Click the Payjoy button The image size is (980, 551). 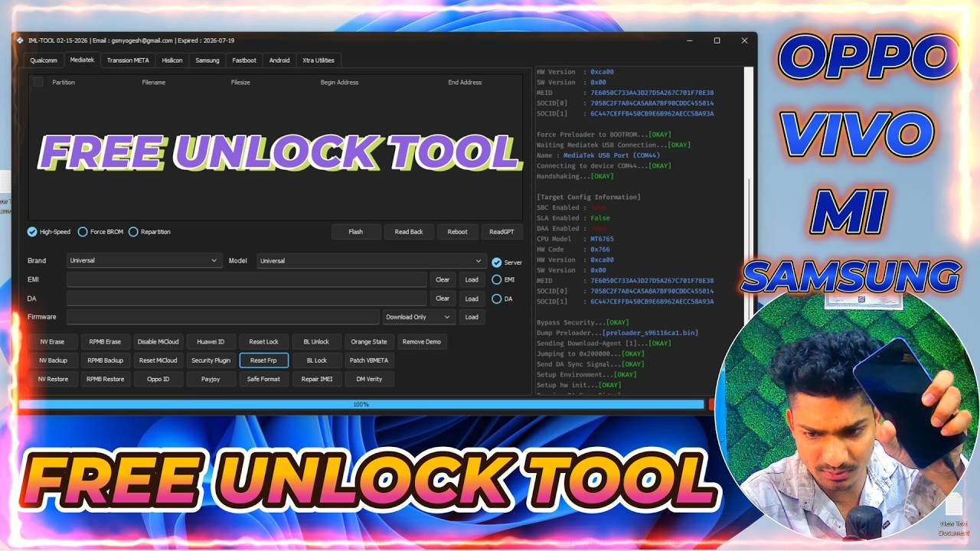tap(211, 379)
